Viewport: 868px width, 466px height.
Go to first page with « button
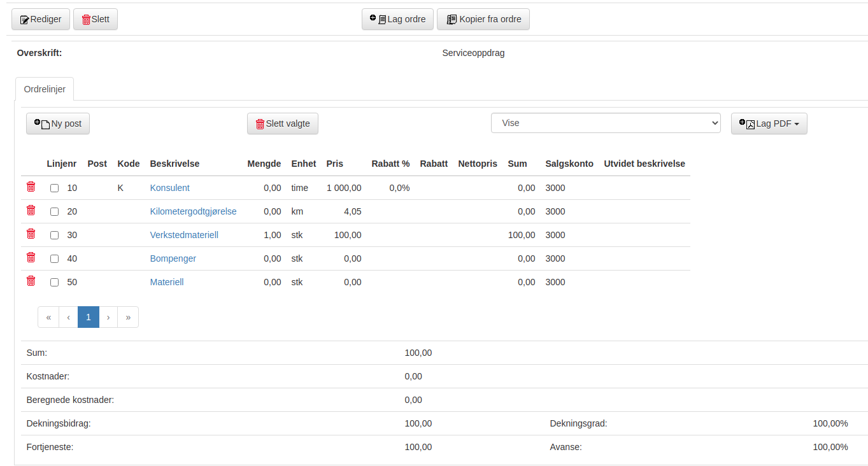(x=48, y=317)
